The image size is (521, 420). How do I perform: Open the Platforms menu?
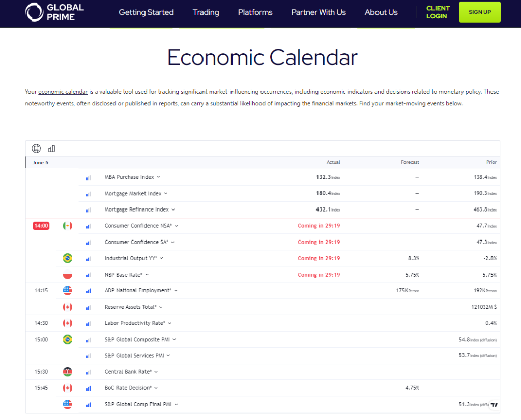coord(255,12)
